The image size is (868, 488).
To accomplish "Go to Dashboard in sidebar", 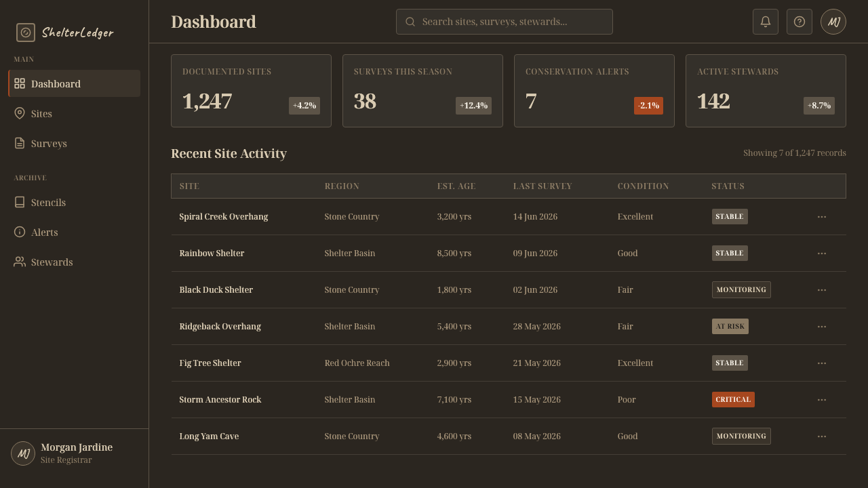I will (74, 83).
